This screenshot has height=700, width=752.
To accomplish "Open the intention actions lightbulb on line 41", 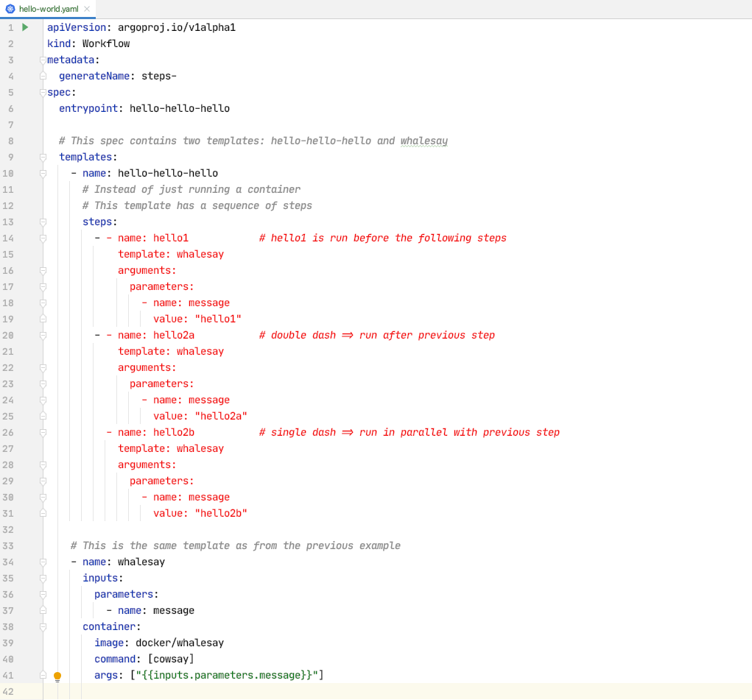I will pos(58,676).
